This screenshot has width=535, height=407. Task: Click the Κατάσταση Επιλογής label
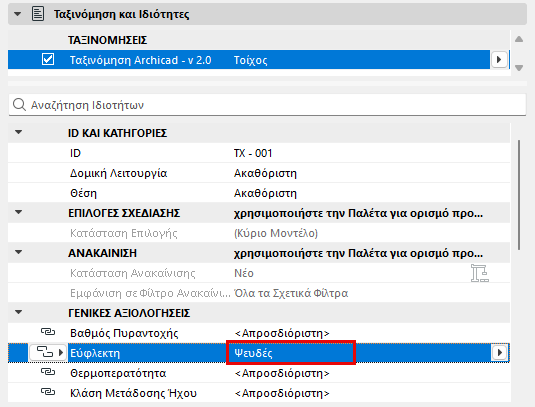click(x=124, y=233)
